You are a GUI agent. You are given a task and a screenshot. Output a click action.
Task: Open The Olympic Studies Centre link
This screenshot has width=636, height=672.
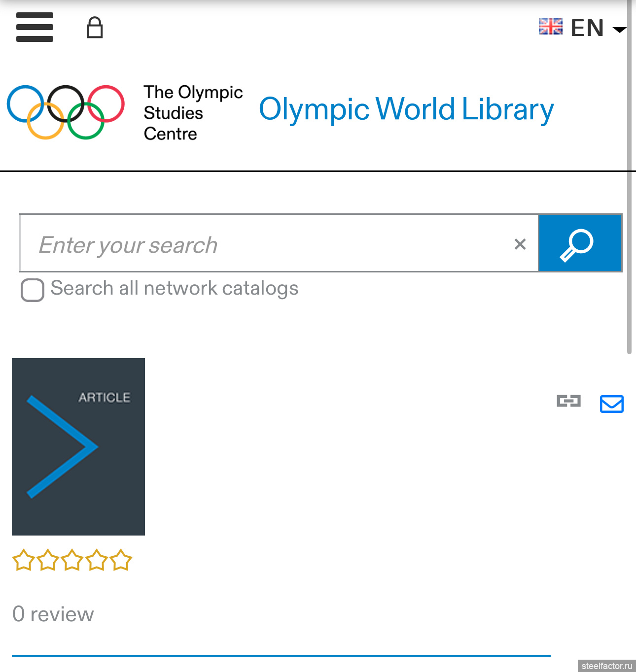(193, 113)
